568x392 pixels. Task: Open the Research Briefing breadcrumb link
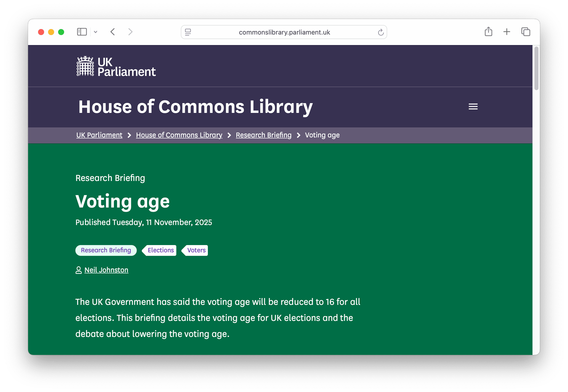pyautogui.click(x=263, y=135)
